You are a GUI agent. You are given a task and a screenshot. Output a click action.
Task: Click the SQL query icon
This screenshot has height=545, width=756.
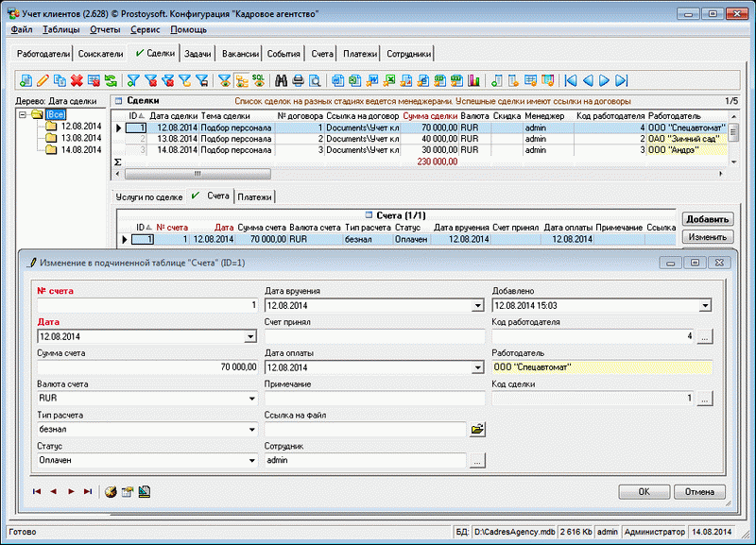258,80
